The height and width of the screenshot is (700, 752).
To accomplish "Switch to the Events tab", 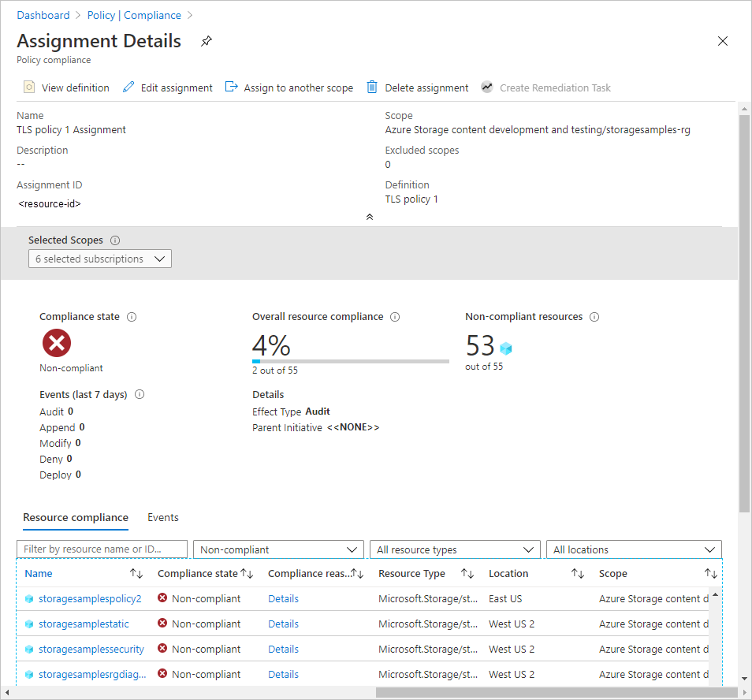I will 163,517.
